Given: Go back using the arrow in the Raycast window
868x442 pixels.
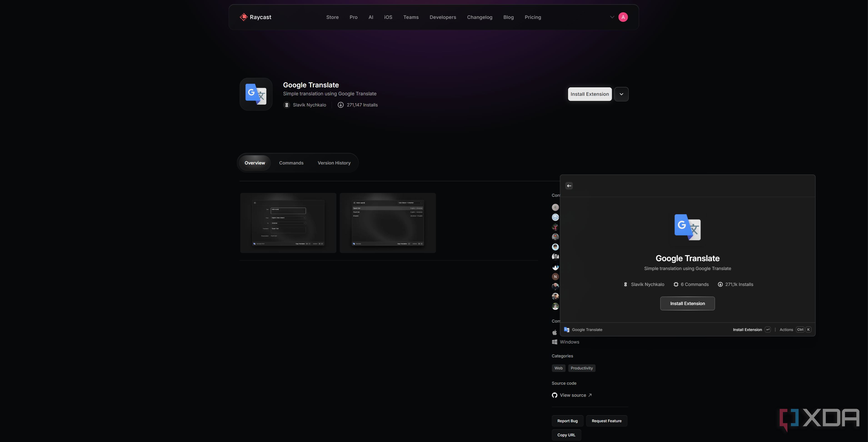Looking at the screenshot, I should [x=569, y=186].
